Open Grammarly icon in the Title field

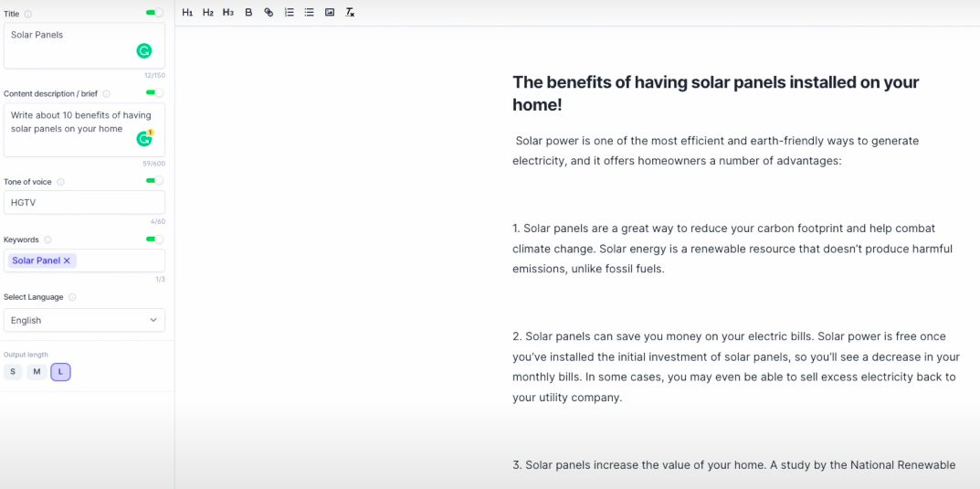pyautogui.click(x=144, y=51)
